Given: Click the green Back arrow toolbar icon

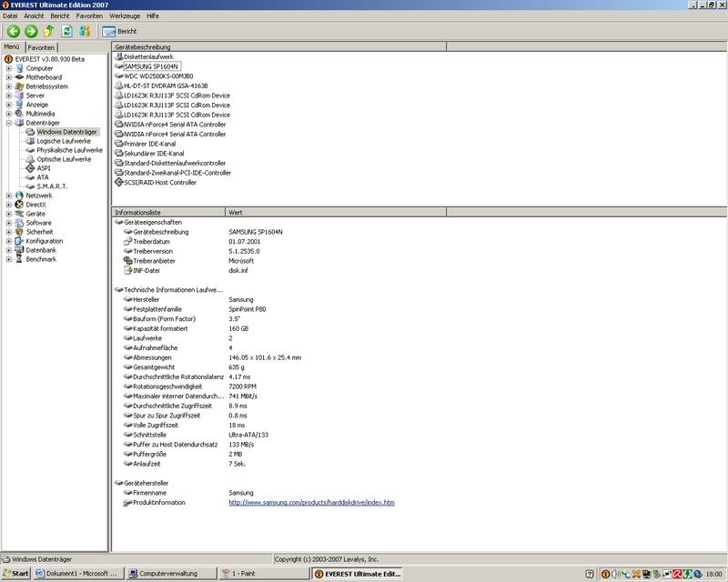Looking at the screenshot, I should [x=14, y=31].
